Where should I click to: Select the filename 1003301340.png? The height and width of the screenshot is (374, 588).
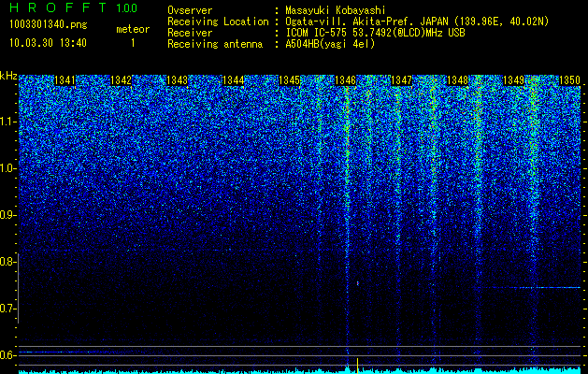point(49,25)
